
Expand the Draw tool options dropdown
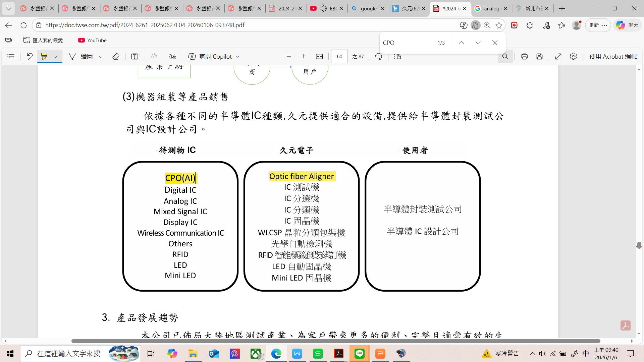[101, 57]
